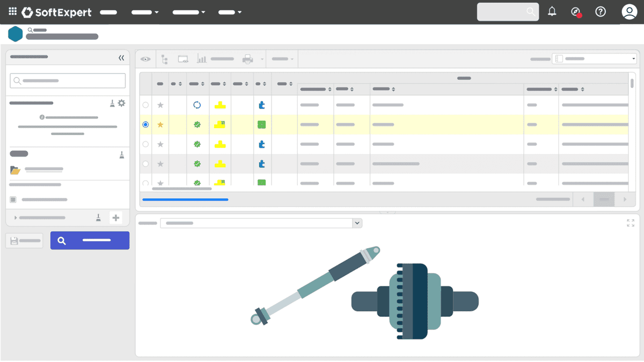644x362 pixels.
Task: Click the first menu item in the top bar
Action: (109, 11)
